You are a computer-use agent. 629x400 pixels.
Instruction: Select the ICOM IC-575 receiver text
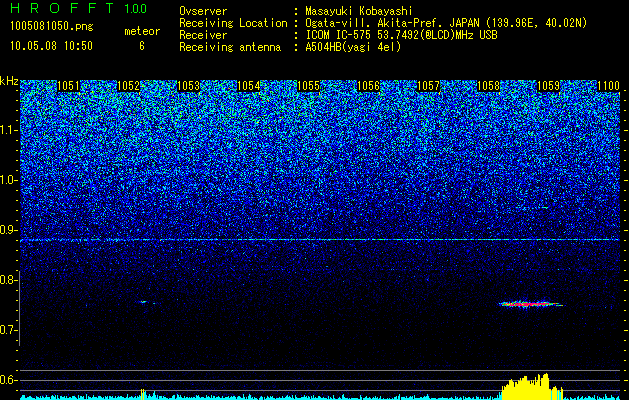pyautogui.click(x=402, y=35)
